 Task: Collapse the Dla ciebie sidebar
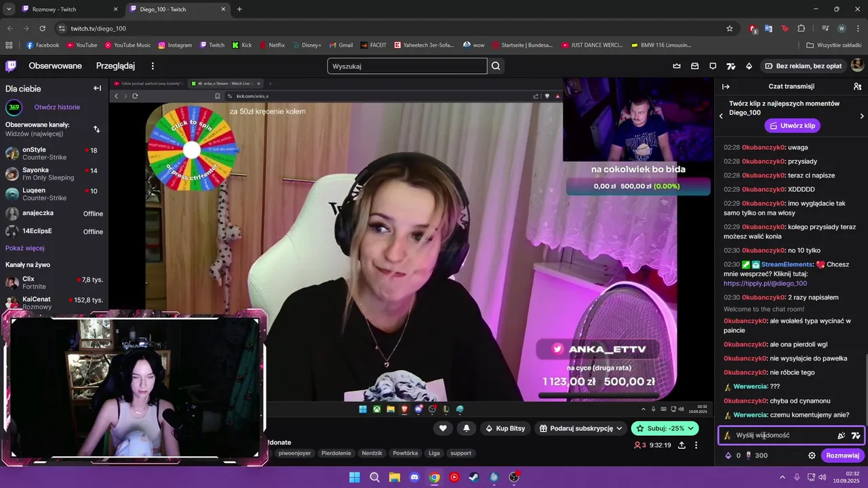(x=97, y=88)
